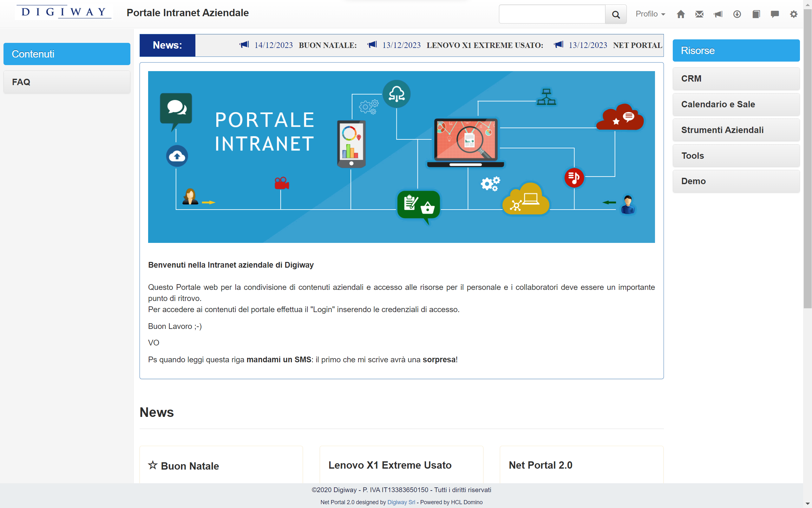Viewport: 812px width, 508px height.
Task: Open NET PORTAL ticker item
Action: (x=638, y=45)
